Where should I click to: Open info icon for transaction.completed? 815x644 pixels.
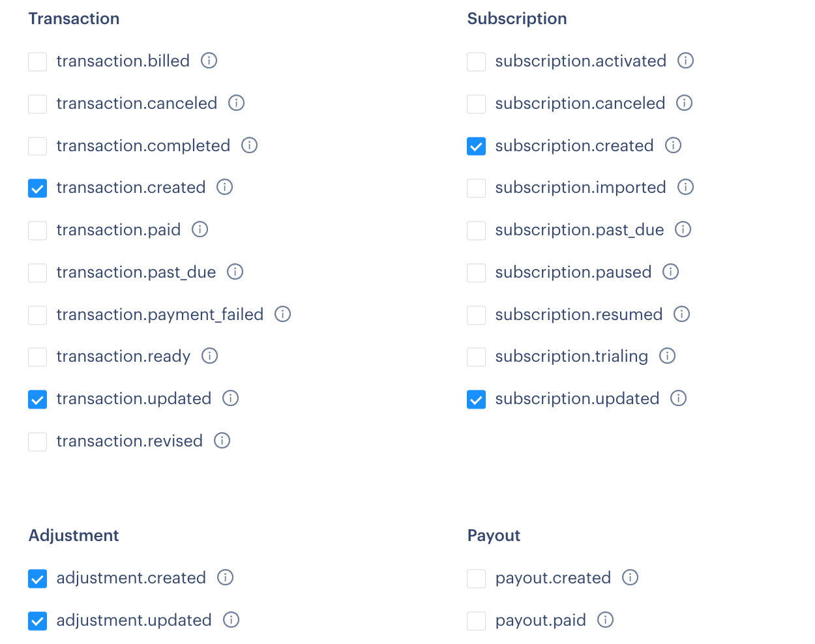click(249, 145)
